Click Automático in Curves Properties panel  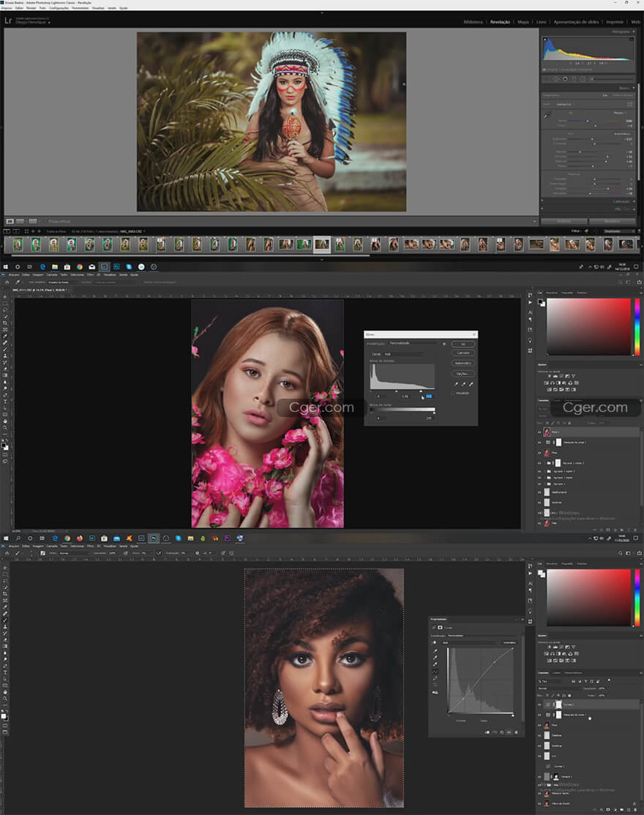[x=509, y=642]
